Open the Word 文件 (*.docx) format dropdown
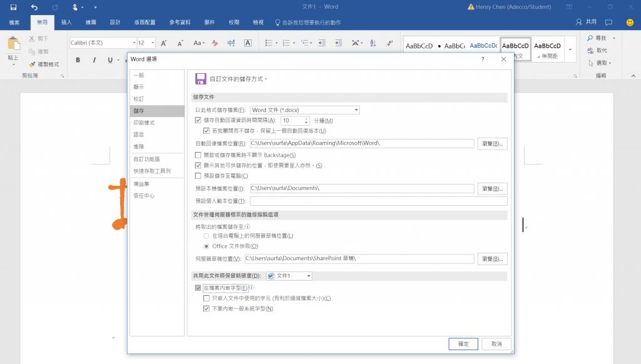 [x=357, y=109]
